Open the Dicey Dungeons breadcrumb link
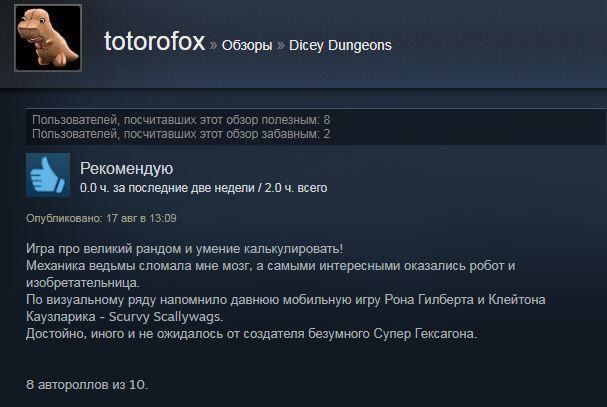This screenshot has height=407, width=607. click(x=340, y=45)
